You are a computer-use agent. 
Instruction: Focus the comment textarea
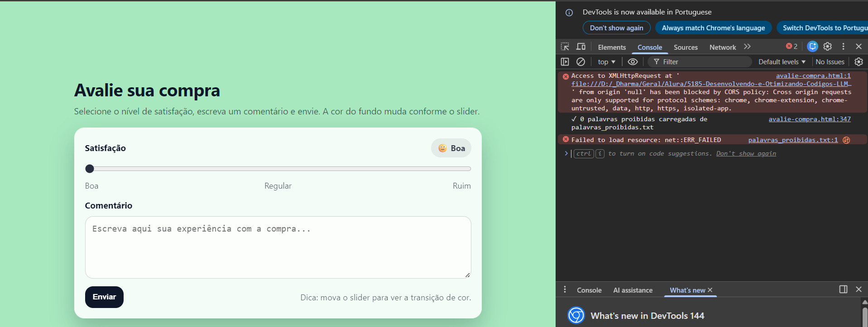pos(278,247)
